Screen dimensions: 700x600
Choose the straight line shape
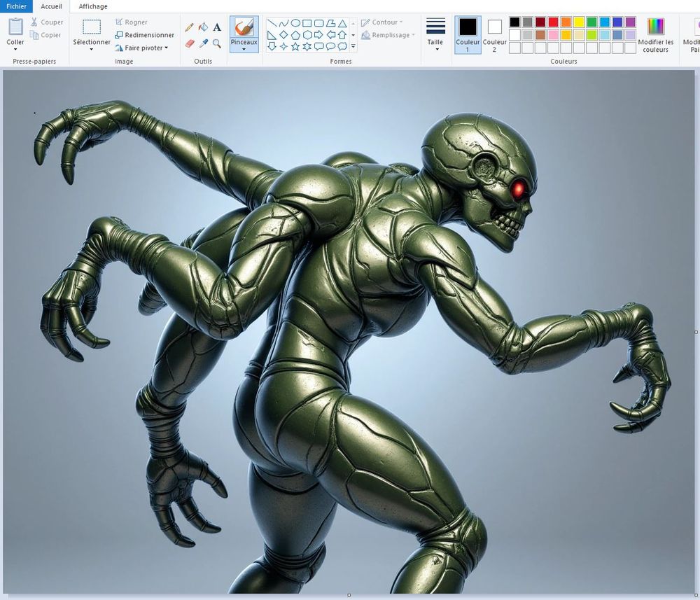(x=272, y=23)
